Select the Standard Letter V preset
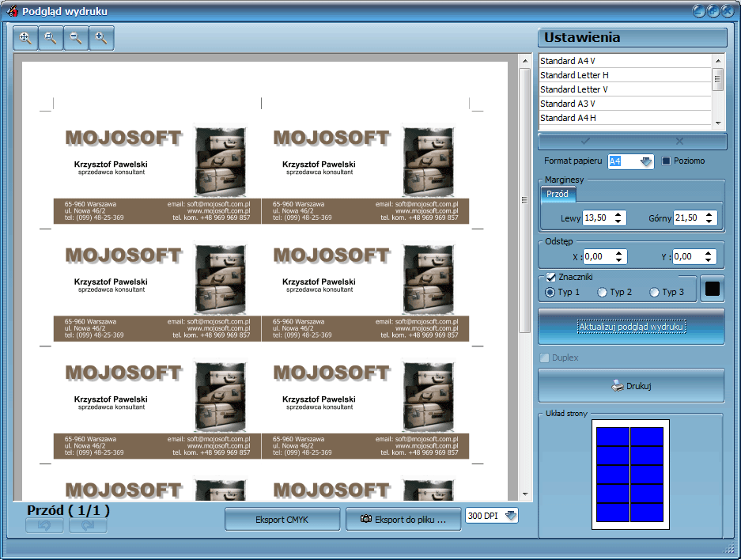741x560 pixels. tap(625, 89)
